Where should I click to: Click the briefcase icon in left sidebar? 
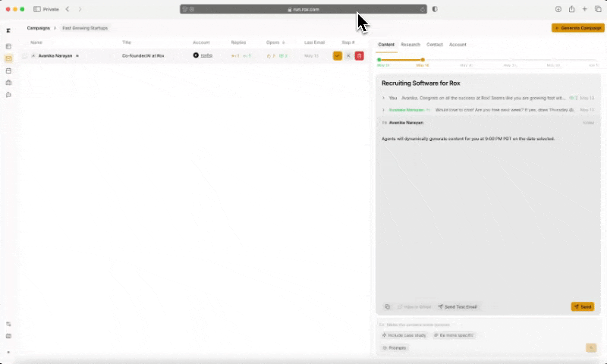click(8, 83)
